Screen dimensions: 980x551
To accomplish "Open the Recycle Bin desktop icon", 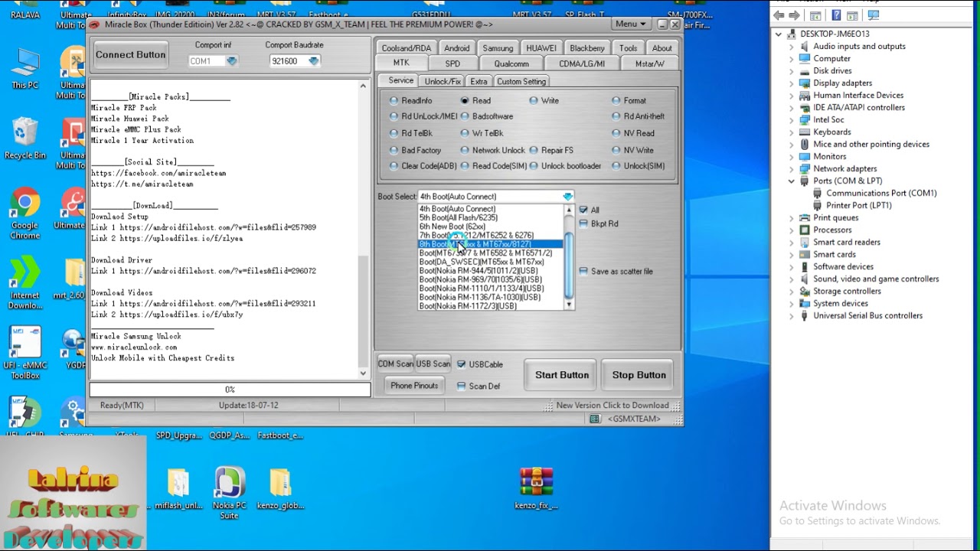I will point(24,139).
